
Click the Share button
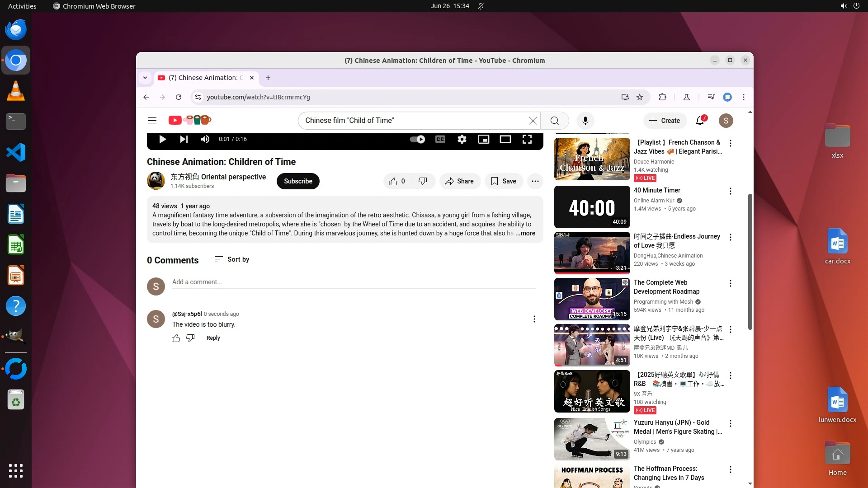(x=459, y=181)
